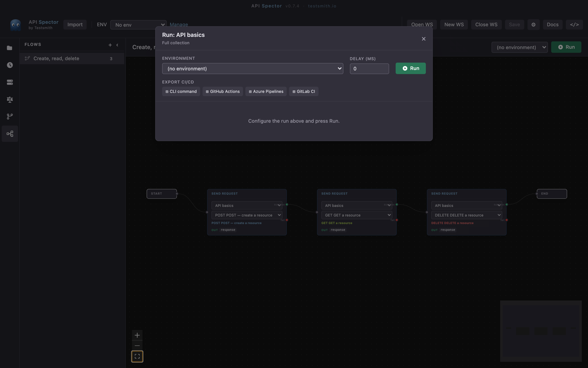
Task: Open the Docs button
Action: coord(552,25)
